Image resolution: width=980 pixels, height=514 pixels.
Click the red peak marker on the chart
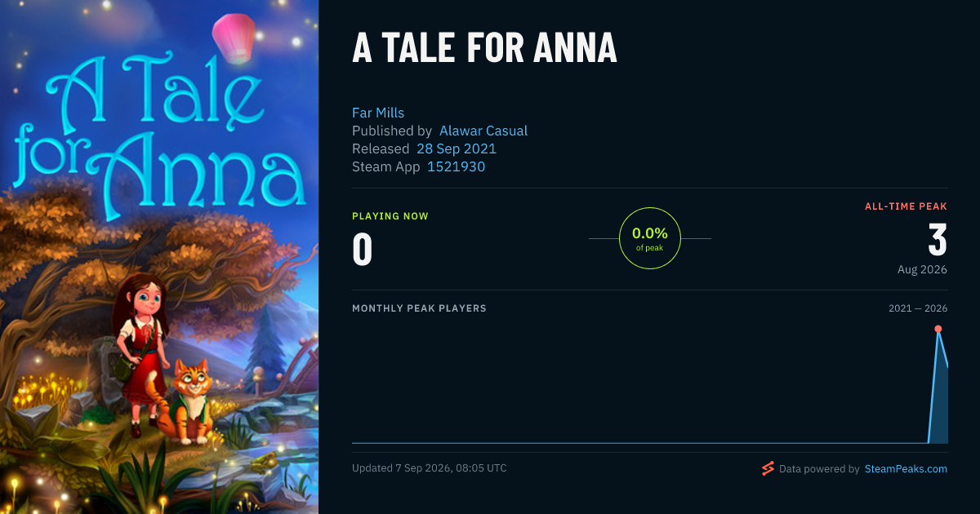[938, 329]
